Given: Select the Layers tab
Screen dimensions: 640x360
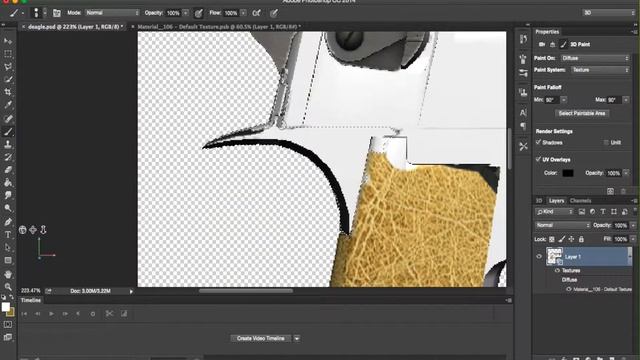Looking at the screenshot, I should (x=556, y=201).
